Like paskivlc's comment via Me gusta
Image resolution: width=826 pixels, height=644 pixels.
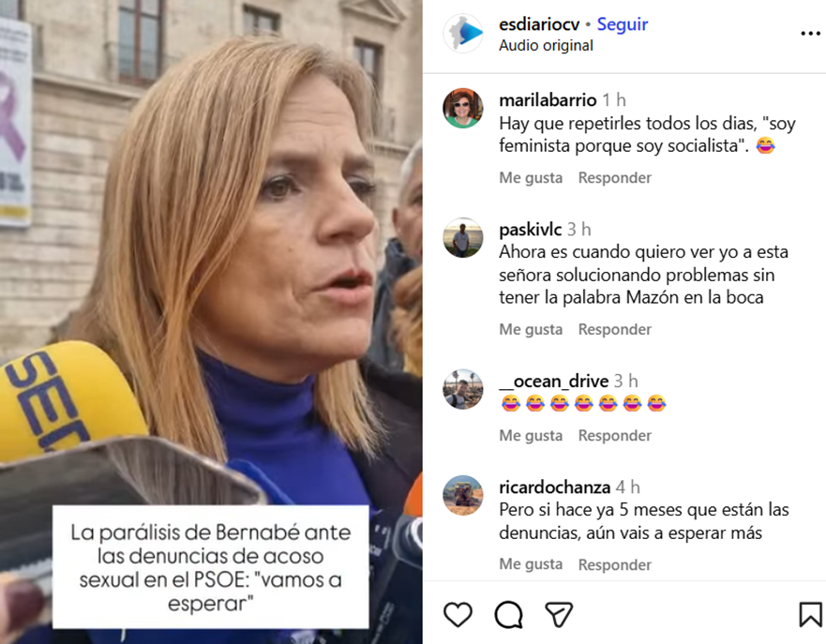click(531, 330)
